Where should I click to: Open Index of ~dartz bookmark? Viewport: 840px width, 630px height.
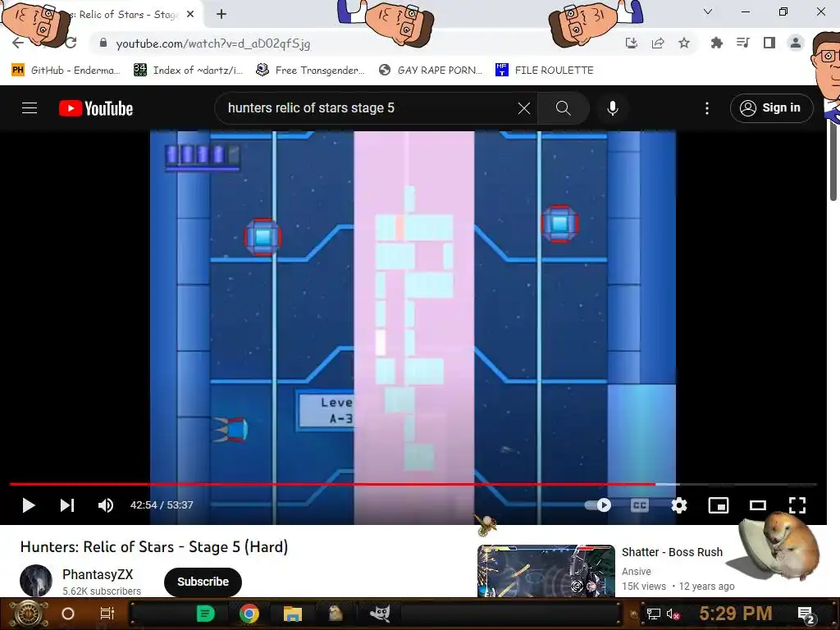click(x=189, y=71)
